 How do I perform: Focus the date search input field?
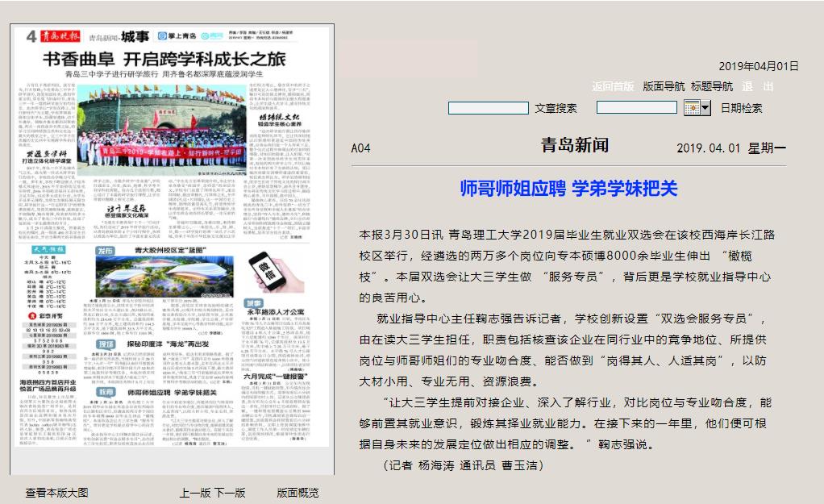(x=636, y=108)
